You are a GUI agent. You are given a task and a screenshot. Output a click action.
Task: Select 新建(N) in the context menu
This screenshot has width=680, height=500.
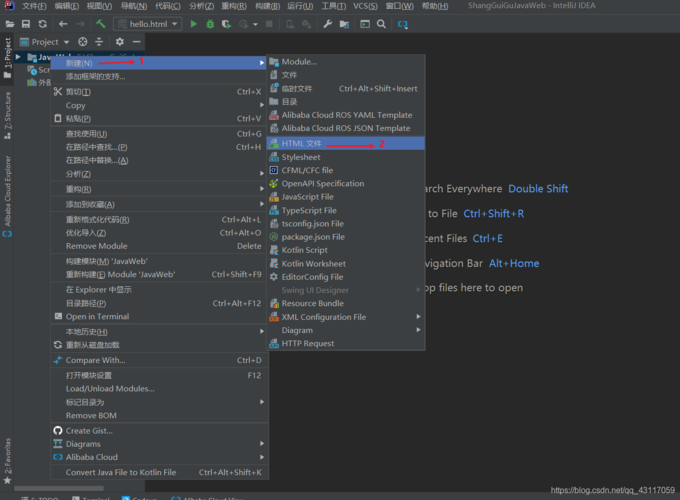159,63
